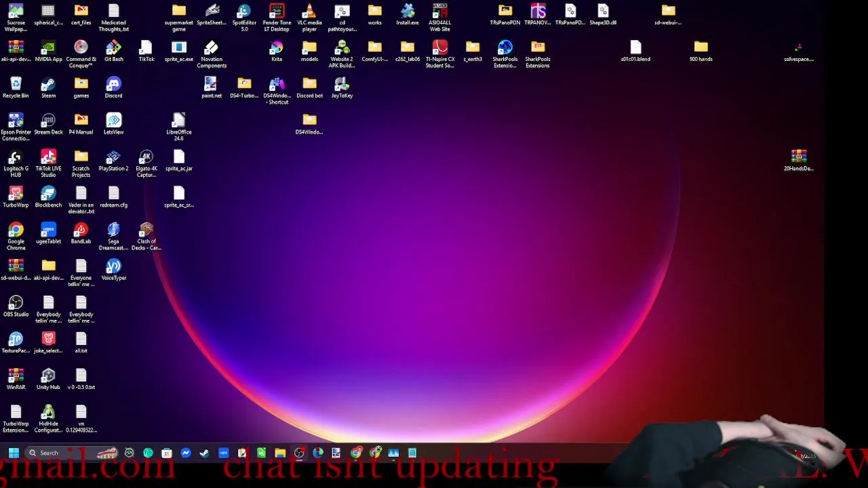The image size is (868, 488).
Task: Open the Novation Components shortcut
Action: pyautogui.click(x=212, y=54)
